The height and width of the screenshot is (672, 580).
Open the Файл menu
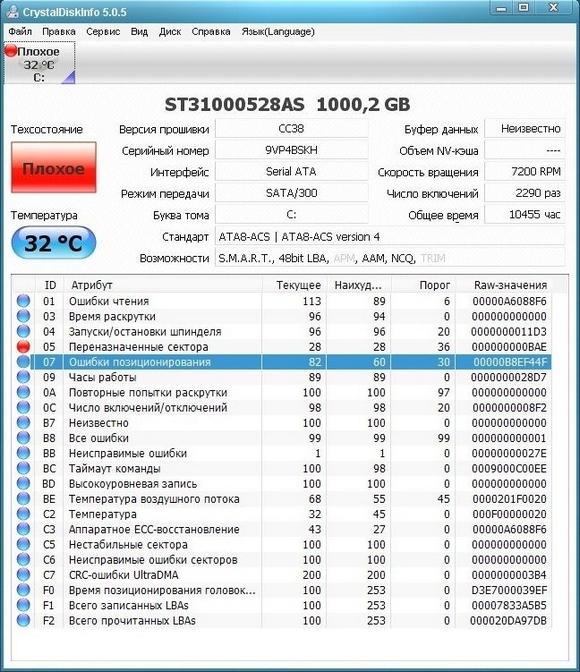20,32
